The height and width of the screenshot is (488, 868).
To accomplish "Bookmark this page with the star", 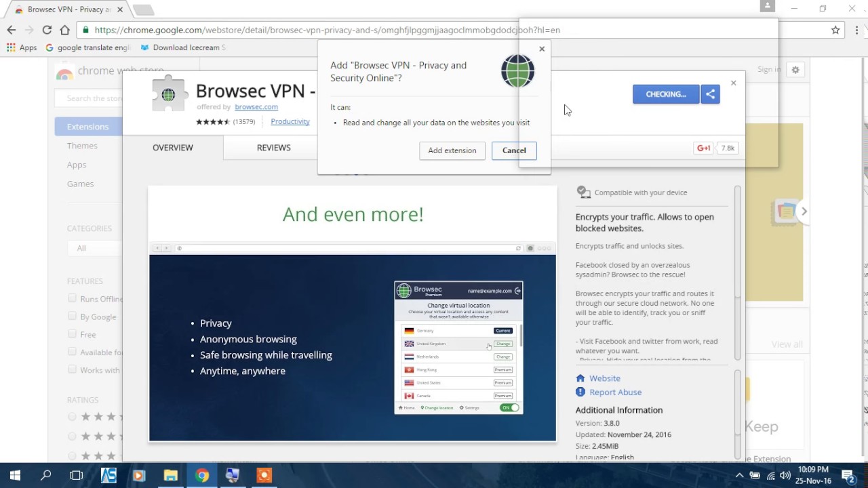I will (x=835, y=30).
